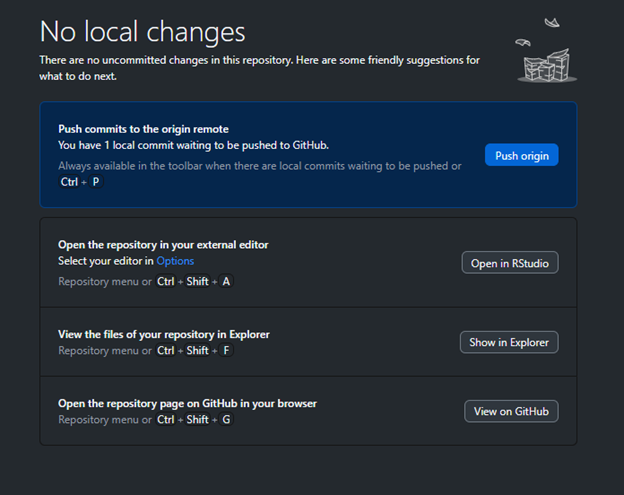
Task: Click the Push origin button
Action: pos(521,155)
